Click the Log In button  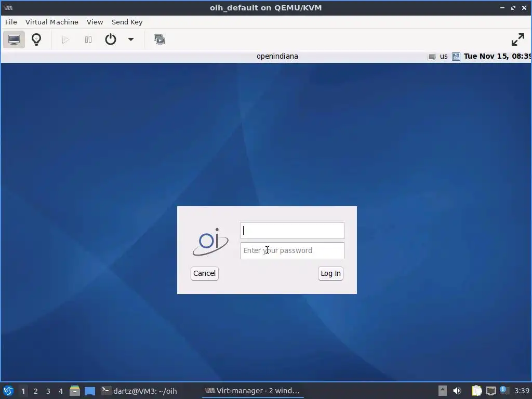coord(331,273)
